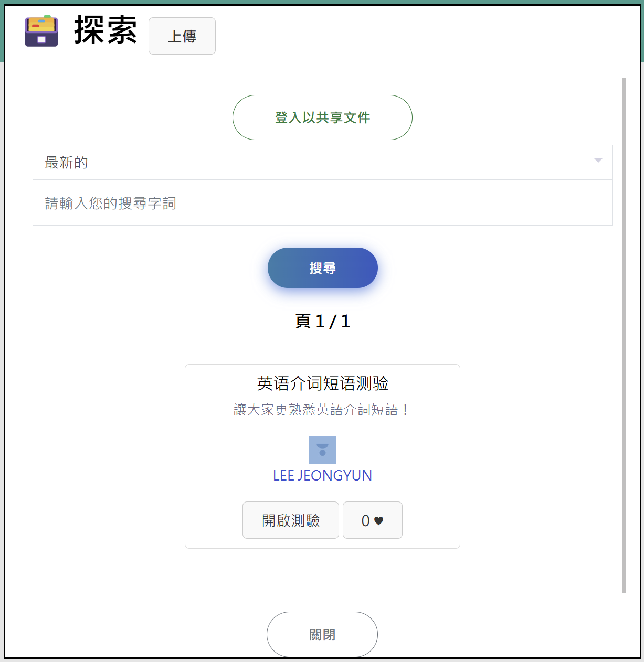The image size is (644, 662).
Task: Close the dialog with 關閉
Action: (x=322, y=635)
